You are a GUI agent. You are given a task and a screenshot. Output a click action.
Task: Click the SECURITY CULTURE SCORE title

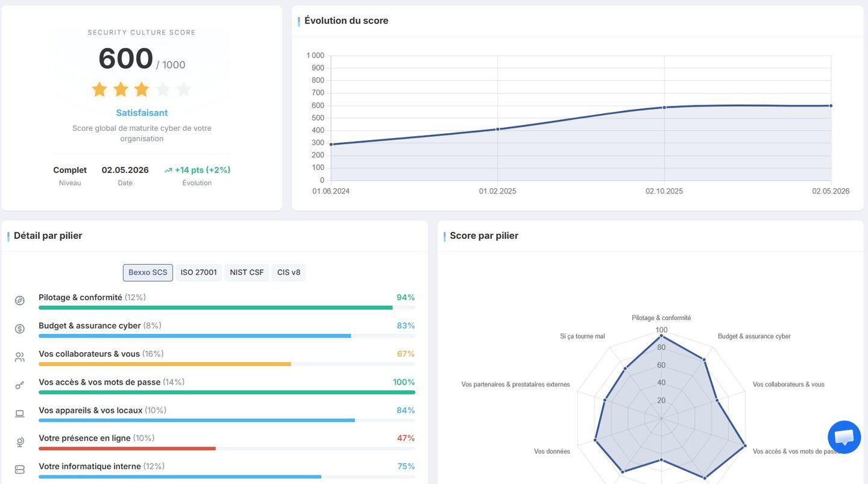click(142, 33)
